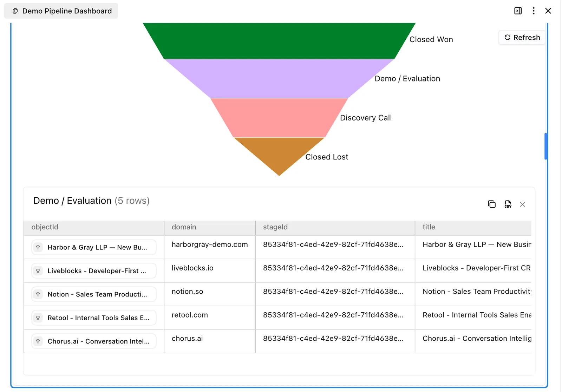Open the three-dot more options menu
The image size is (562, 392).
click(x=534, y=11)
